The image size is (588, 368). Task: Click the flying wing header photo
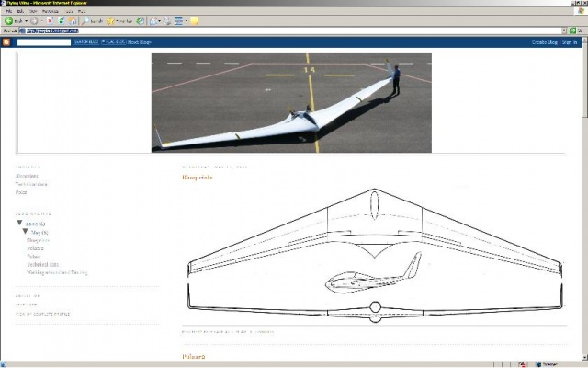pos(291,103)
